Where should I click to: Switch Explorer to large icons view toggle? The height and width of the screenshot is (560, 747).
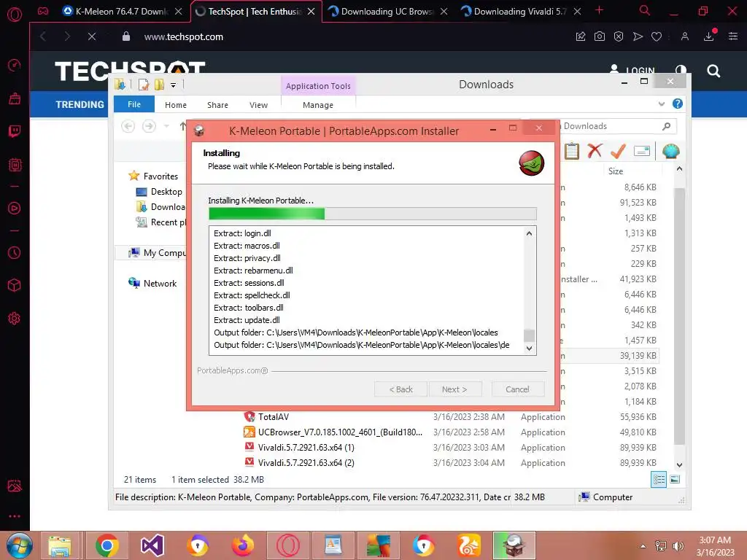tap(675, 480)
